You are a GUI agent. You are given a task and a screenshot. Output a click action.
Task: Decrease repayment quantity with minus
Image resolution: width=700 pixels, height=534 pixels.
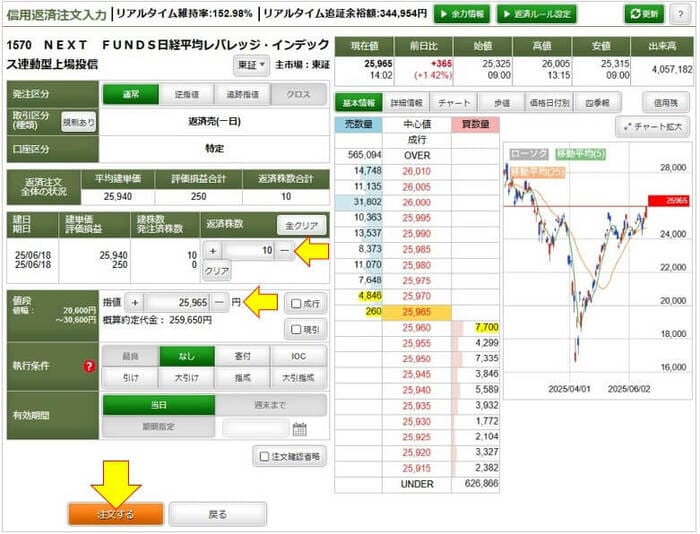point(284,250)
